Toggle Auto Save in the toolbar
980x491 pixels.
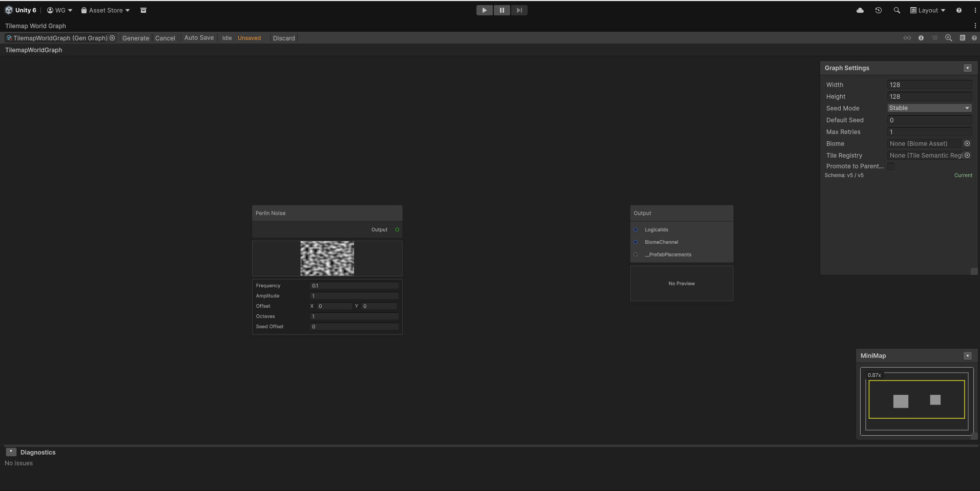point(199,38)
